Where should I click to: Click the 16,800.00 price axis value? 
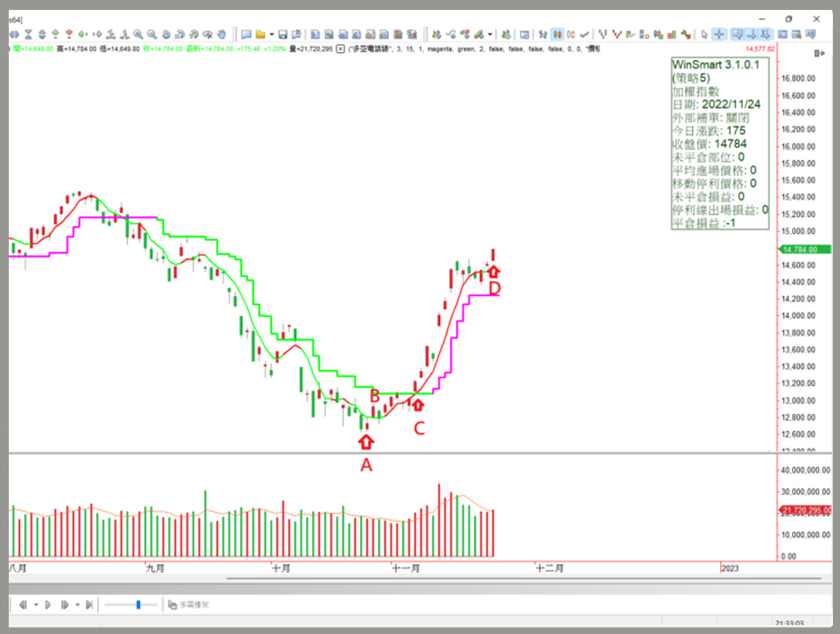pyautogui.click(x=798, y=78)
